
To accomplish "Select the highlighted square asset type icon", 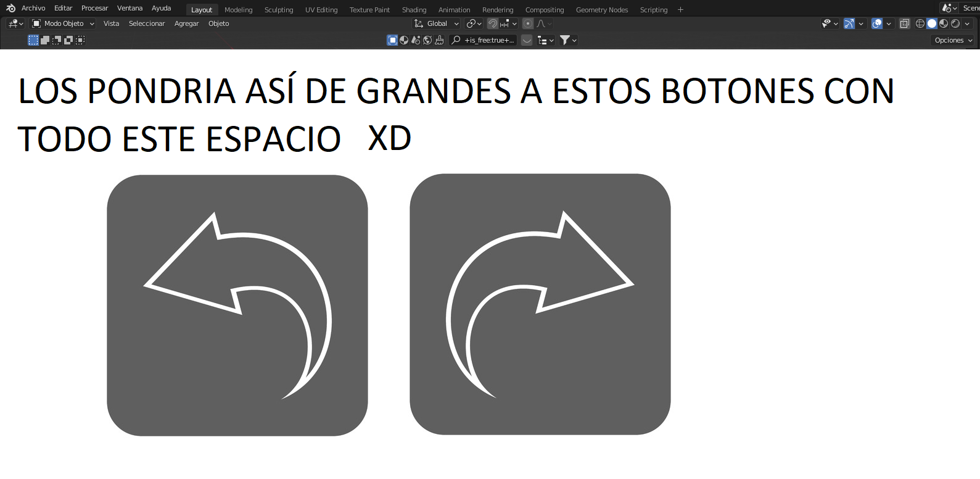I will (x=392, y=40).
